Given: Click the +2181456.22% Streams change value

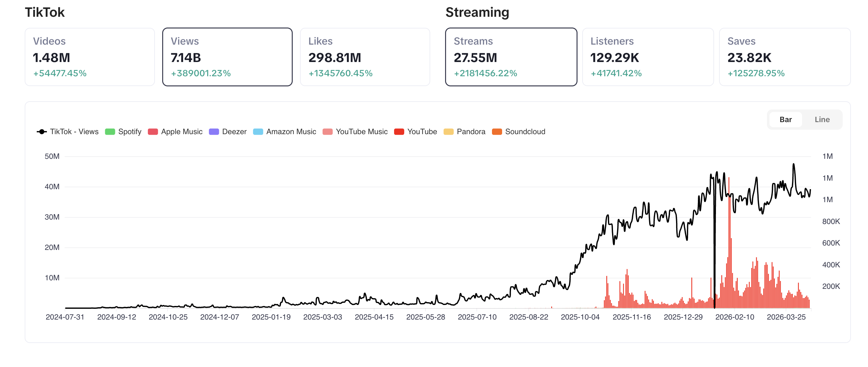Looking at the screenshot, I should (485, 73).
